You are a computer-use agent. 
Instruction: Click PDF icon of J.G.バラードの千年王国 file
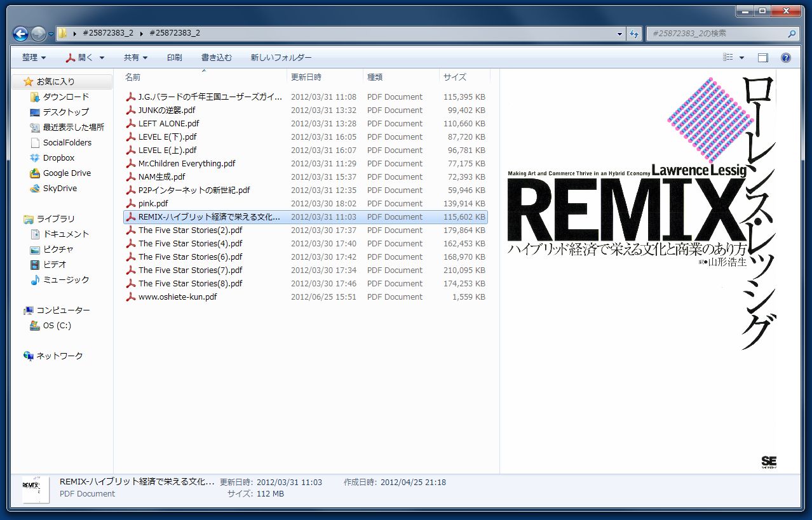[x=131, y=97]
